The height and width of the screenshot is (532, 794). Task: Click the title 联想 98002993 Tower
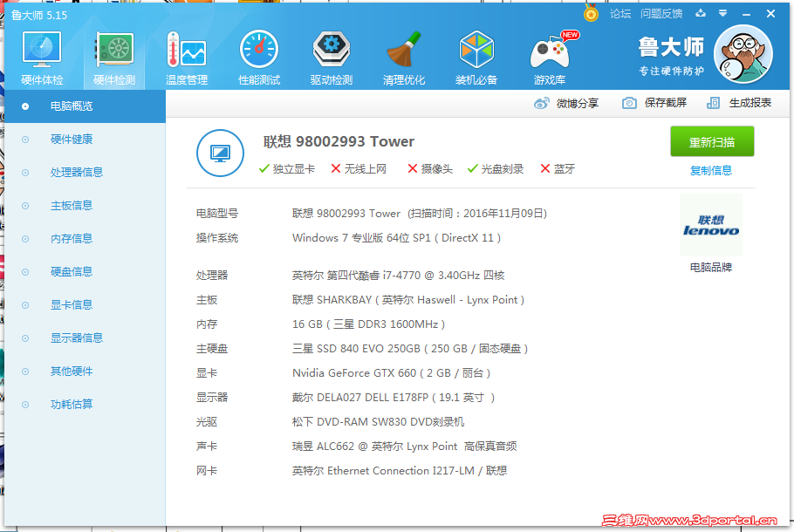click(x=339, y=141)
